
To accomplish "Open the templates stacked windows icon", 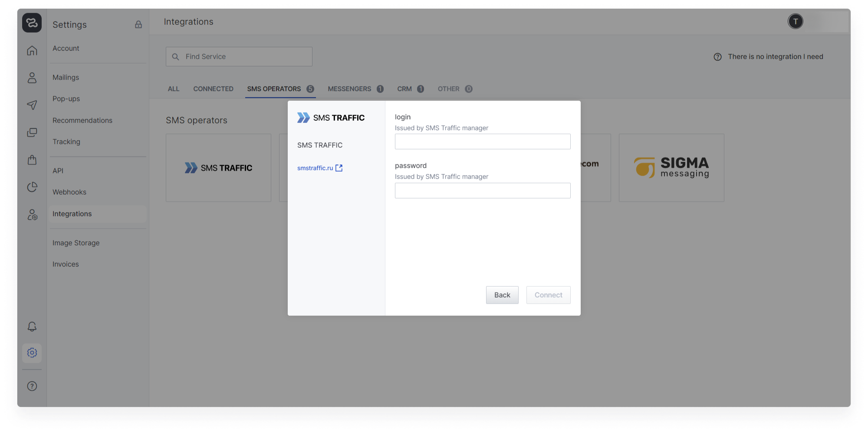I will (32, 132).
